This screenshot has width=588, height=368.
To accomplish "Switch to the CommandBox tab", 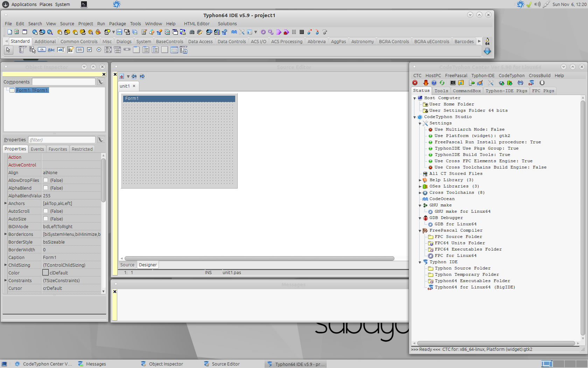I will tap(467, 91).
